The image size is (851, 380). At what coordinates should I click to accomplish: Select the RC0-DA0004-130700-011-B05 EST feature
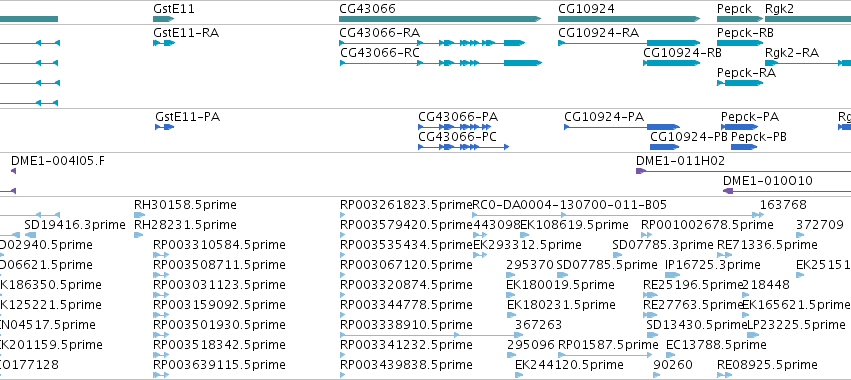coord(618,215)
